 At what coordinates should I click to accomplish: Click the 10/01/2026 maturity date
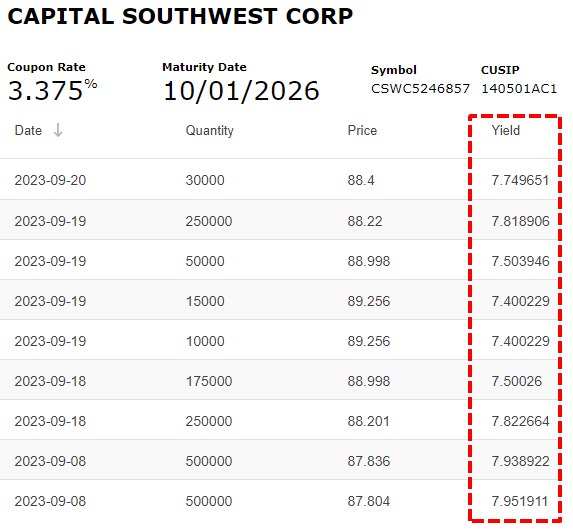point(241,91)
